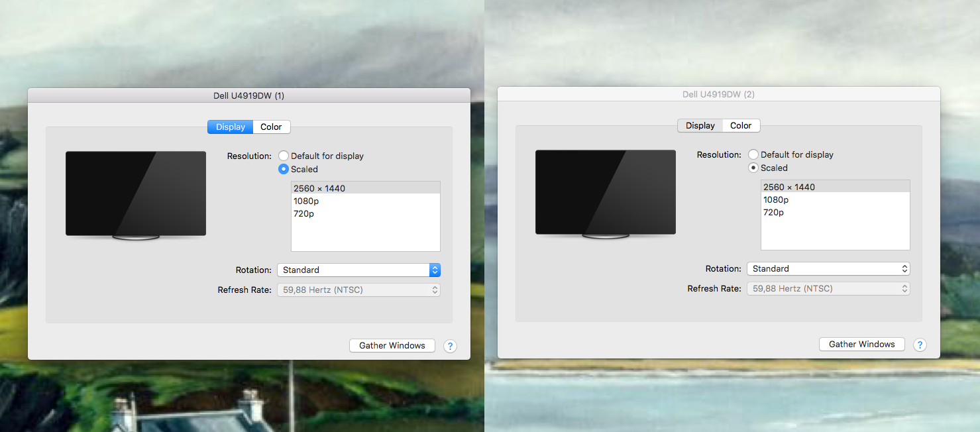Open Rotation dropdown in window (1)

pos(358,270)
